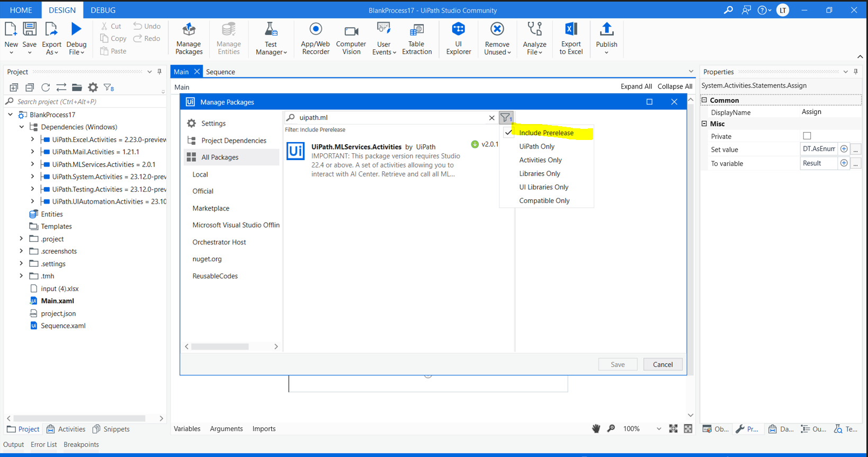Open the Output panel tab

14,445
